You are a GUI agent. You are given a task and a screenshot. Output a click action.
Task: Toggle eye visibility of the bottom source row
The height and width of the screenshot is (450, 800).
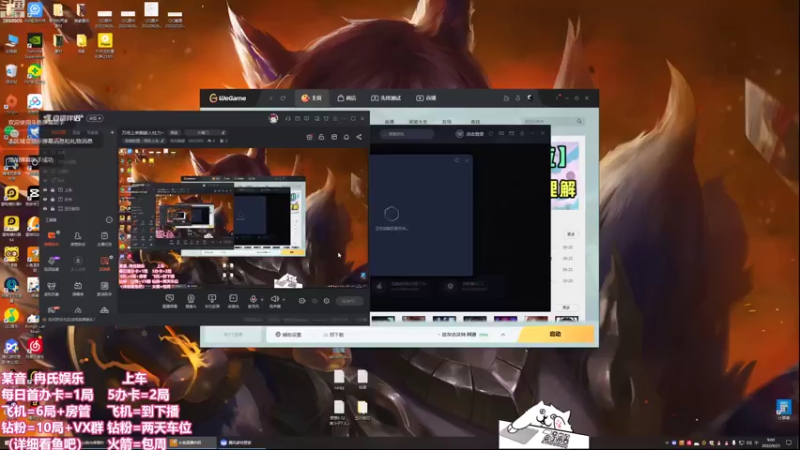[45, 209]
